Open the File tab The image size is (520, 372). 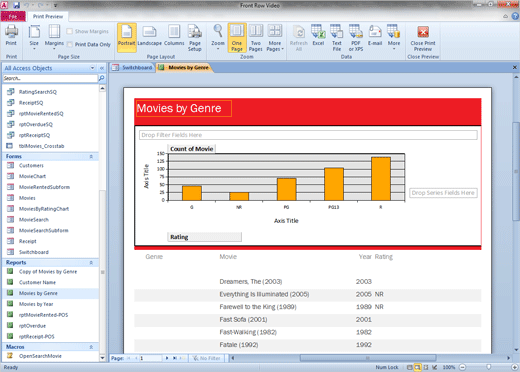13,16
